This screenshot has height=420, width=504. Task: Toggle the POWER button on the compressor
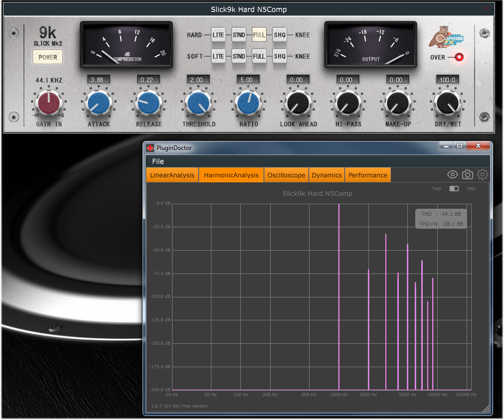[x=48, y=57]
